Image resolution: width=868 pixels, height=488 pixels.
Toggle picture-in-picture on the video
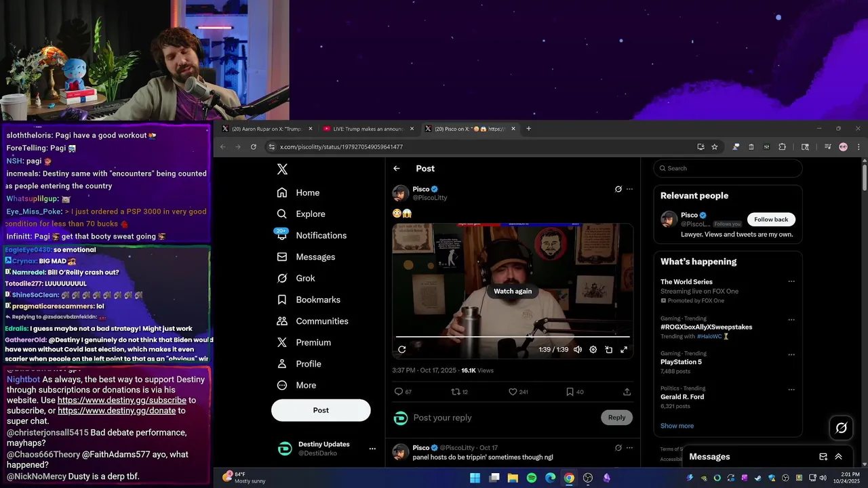(x=608, y=350)
